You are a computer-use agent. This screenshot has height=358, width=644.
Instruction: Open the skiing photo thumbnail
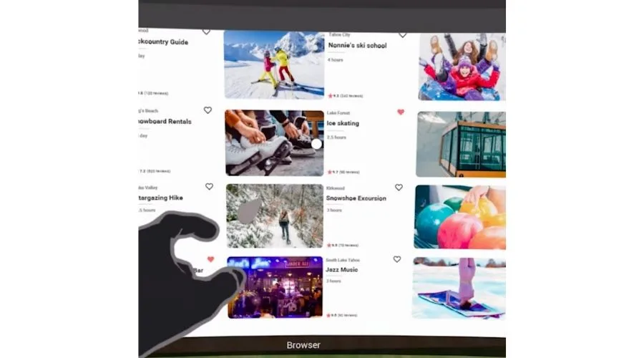point(273,64)
